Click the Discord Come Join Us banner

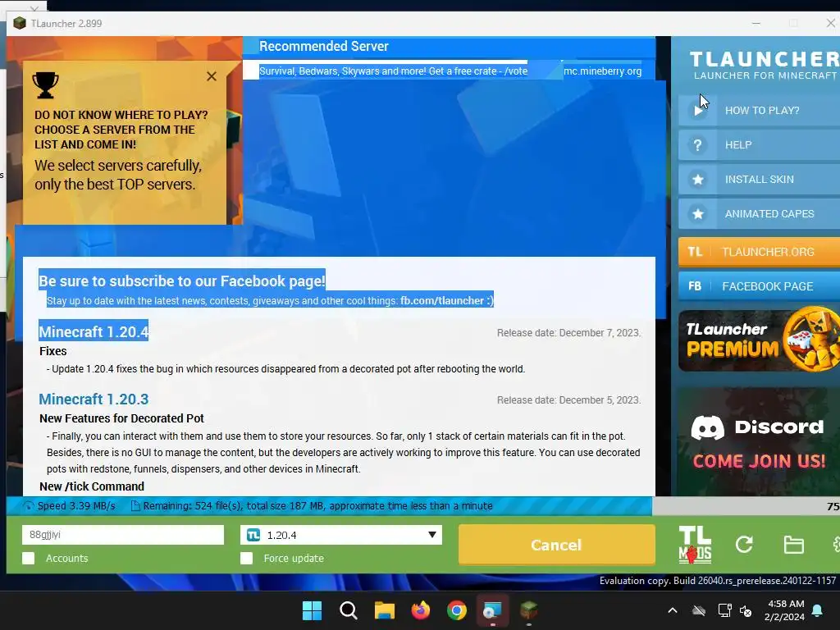click(759, 442)
